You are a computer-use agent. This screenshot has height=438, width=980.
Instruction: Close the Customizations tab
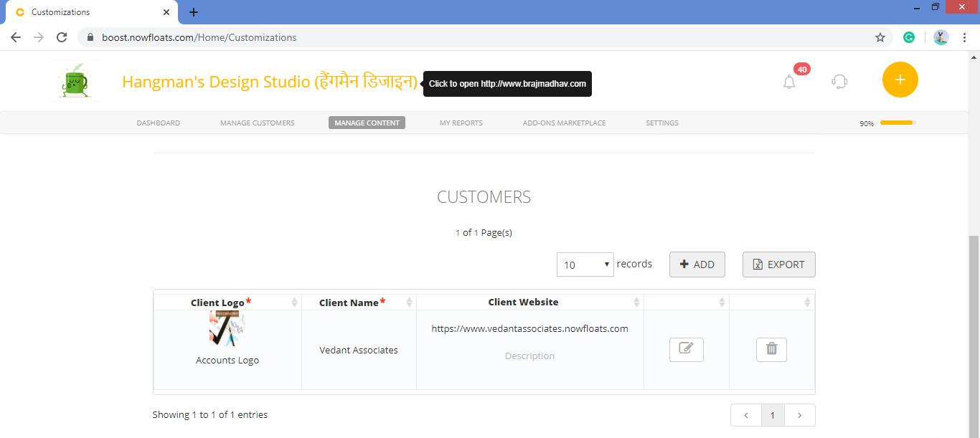pos(166,12)
